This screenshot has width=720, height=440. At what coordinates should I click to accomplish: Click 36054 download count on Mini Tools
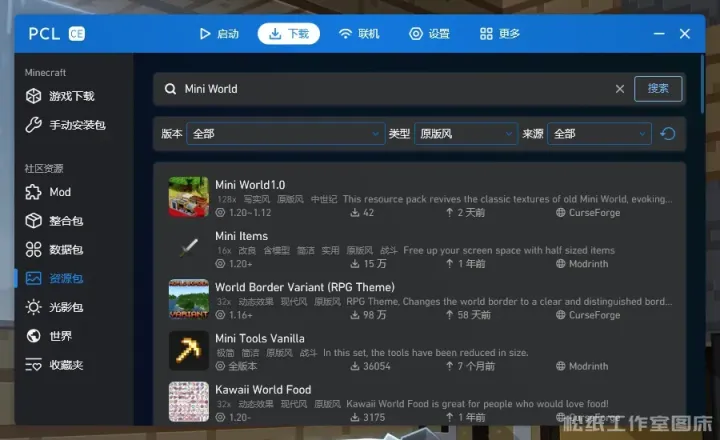pyautogui.click(x=370, y=366)
